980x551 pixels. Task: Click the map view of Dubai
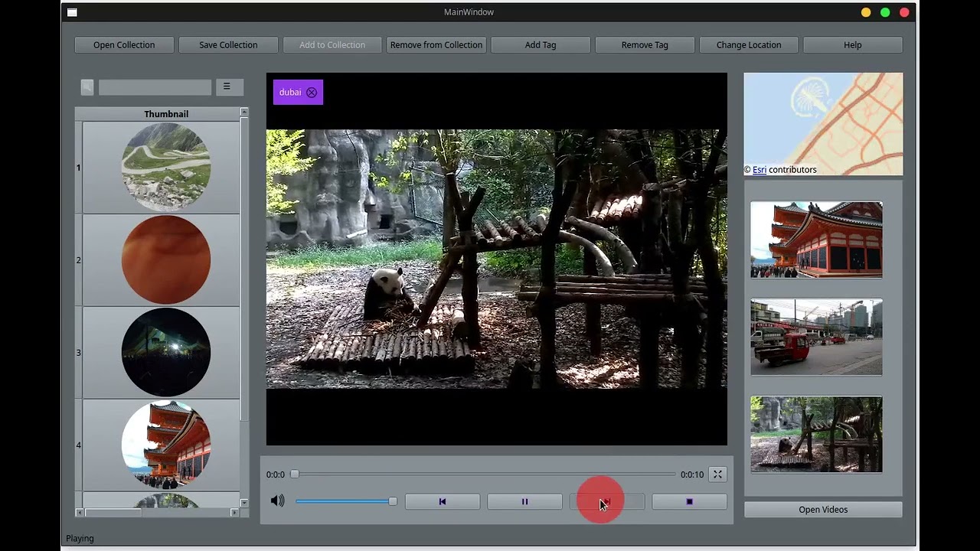[x=823, y=124]
